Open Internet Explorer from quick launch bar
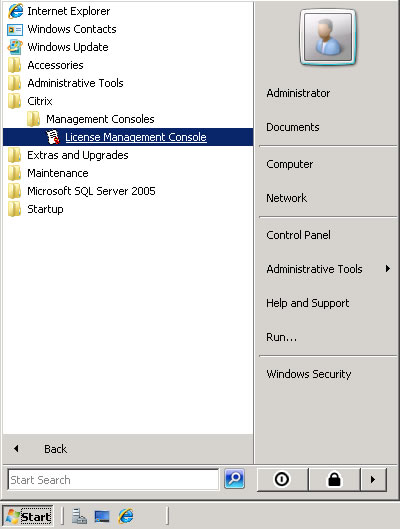This screenshot has width=400, height=529. click(x=126, y=516)
